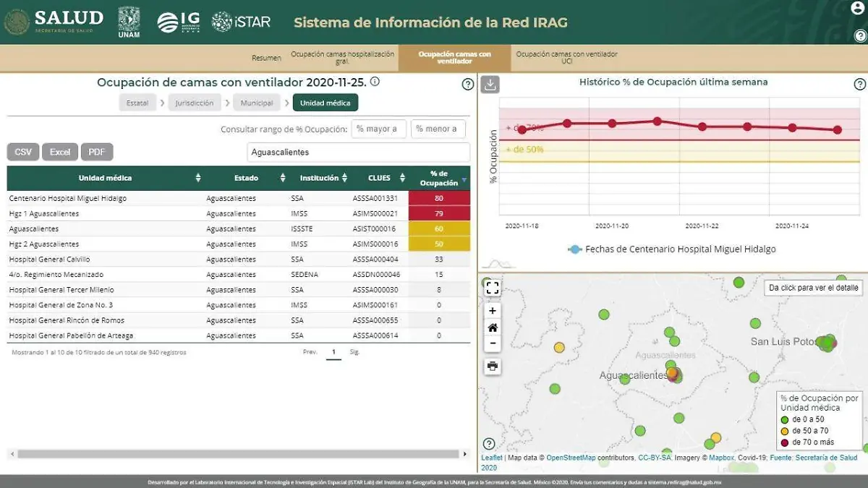The width and height of the screenshot is (868, 488).
Task: Click the map fullscreen icon
Action: tap(493, 288)
